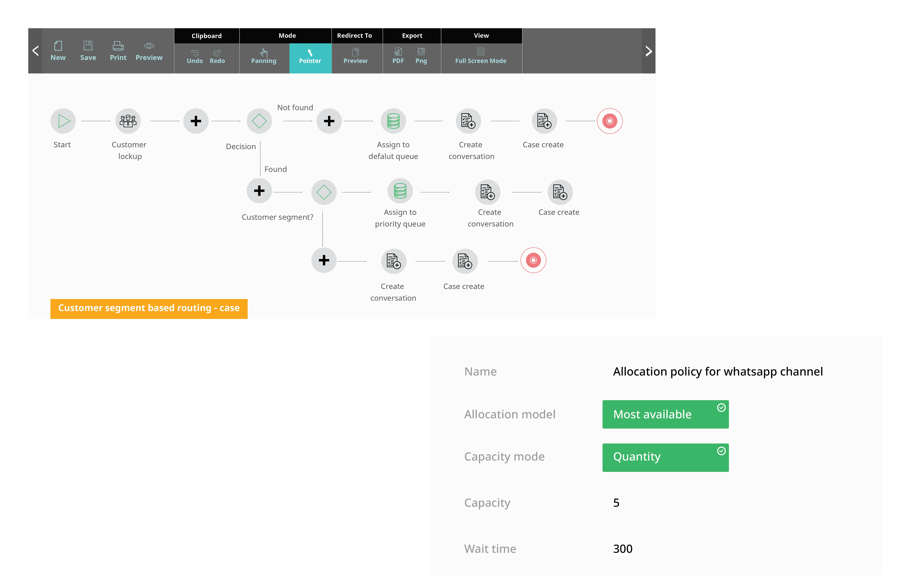Click the Print icon in toolbar
Image resolution: width=903 pixels, height=588 pixels.
pos(118,46)
